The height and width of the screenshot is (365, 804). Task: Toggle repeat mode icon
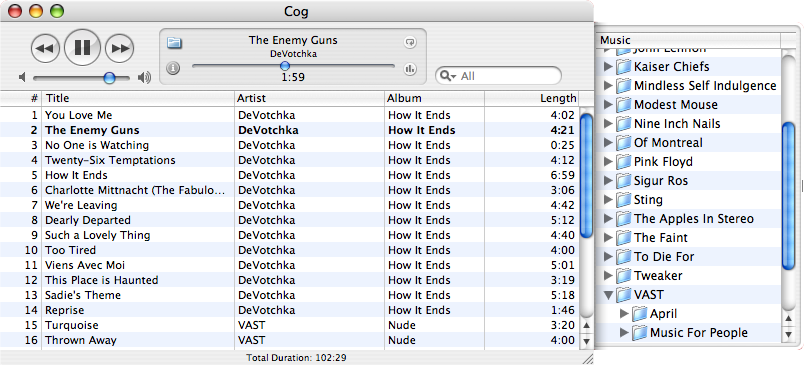point(410,43)
